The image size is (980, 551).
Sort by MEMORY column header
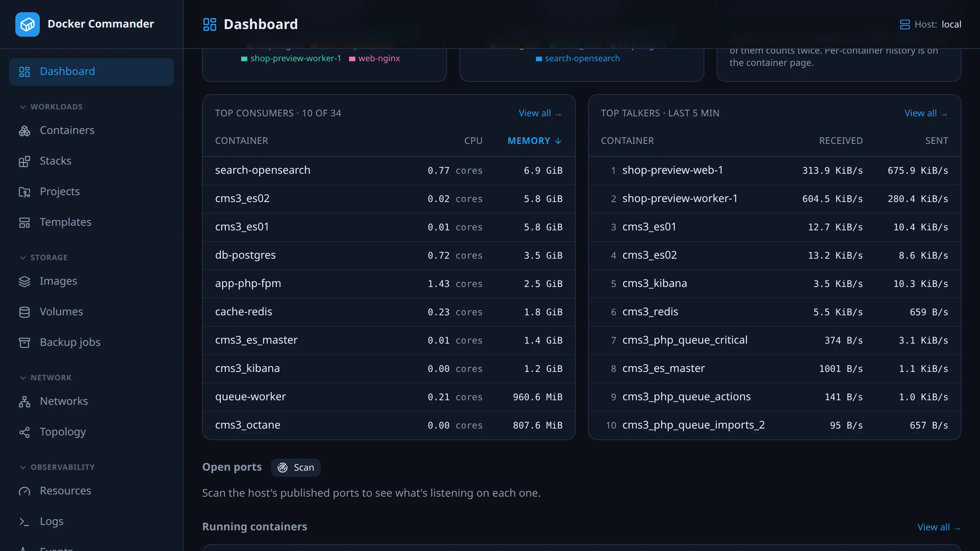click(x=535, y=141)
